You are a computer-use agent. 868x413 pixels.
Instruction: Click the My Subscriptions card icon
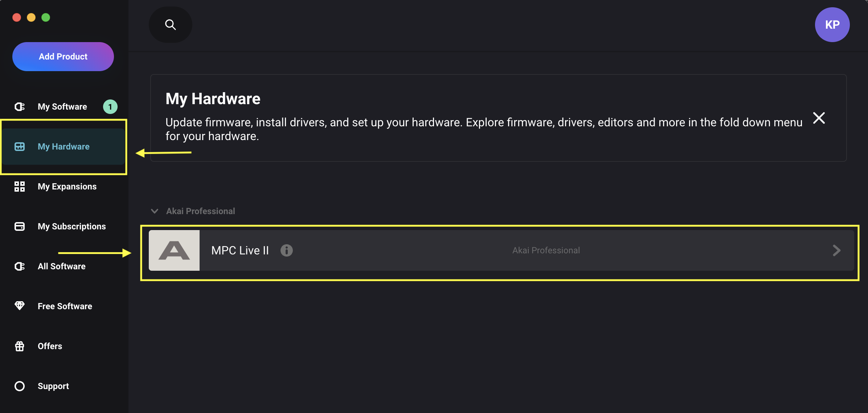click(x=20, y=226)
